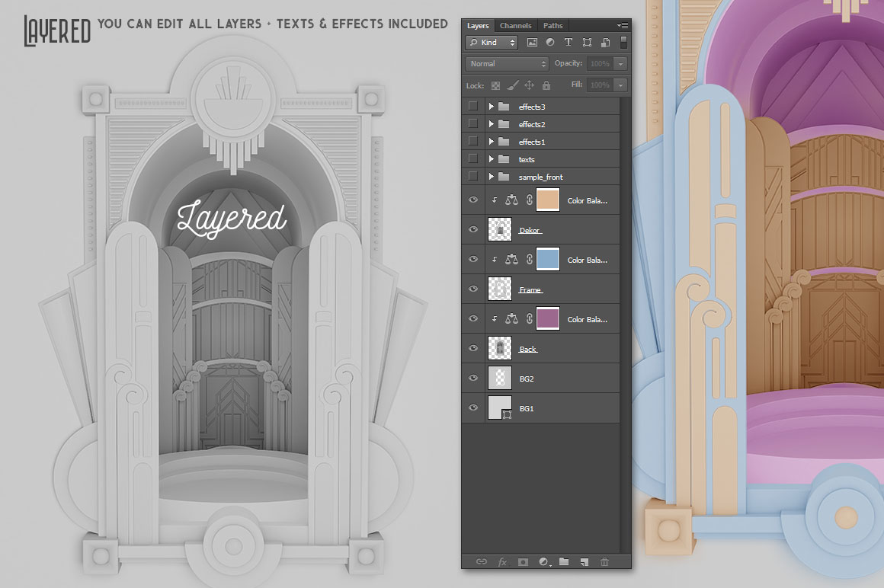Click the add layer mask icon
This screenshot has width=884, height=588.
click(523, 561)
